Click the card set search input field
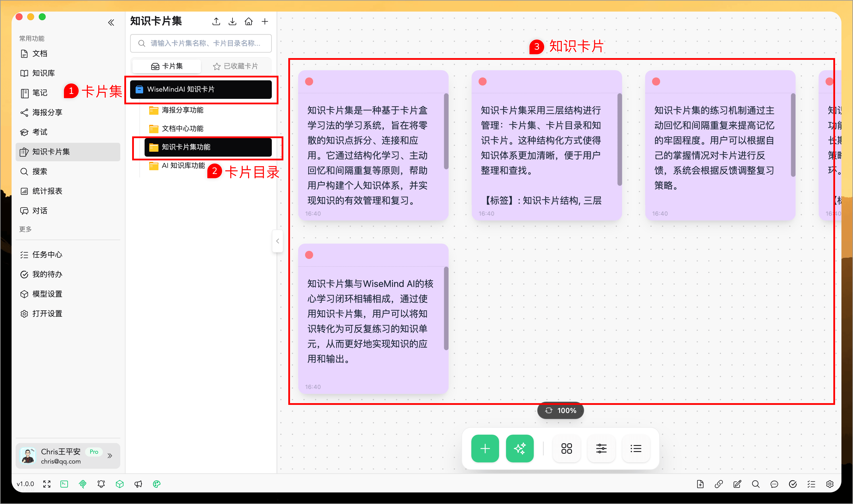The image size is (853, 504). pyautogui.click(x=200, y=43)
